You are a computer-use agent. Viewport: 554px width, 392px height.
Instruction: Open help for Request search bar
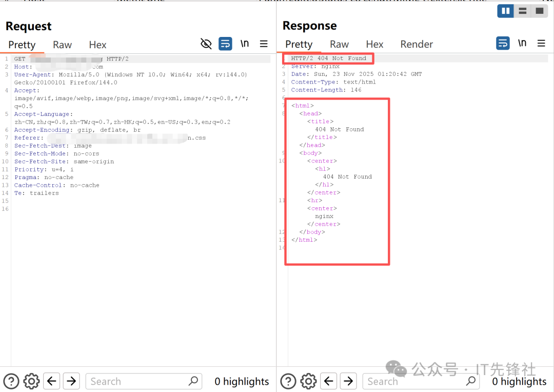click(x=11, y=381)
